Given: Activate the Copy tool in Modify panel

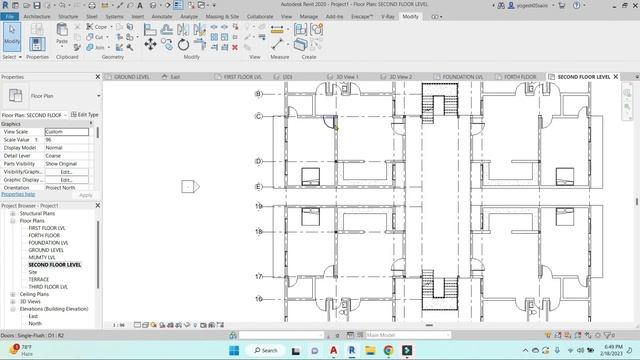Looking at the screenshot, I should [x=167, y=44].
